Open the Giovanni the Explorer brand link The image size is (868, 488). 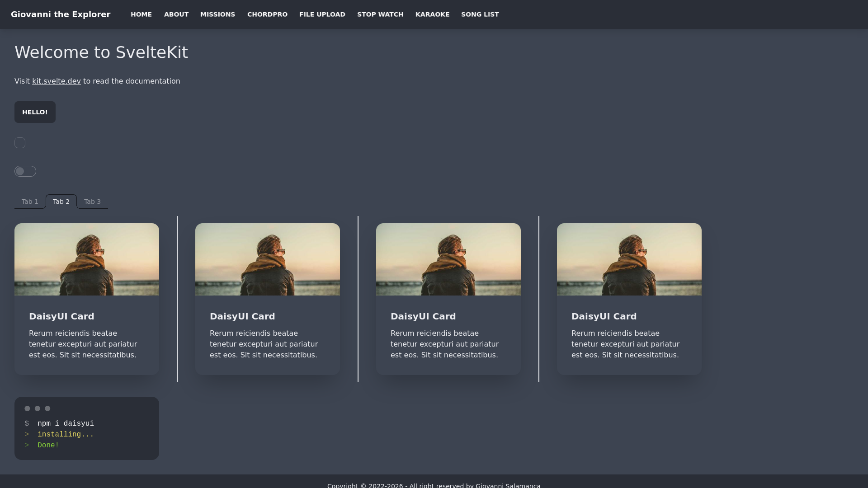61,14
